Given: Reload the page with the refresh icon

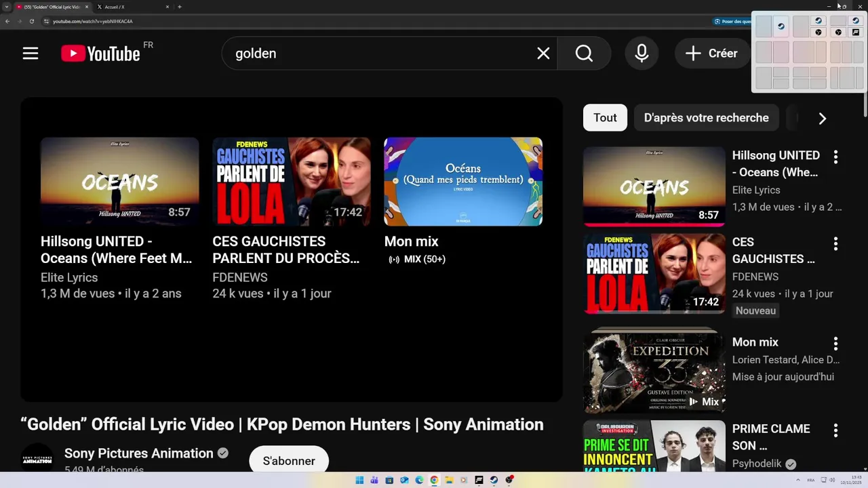Looking at the screenshot, I should point(32,21).
